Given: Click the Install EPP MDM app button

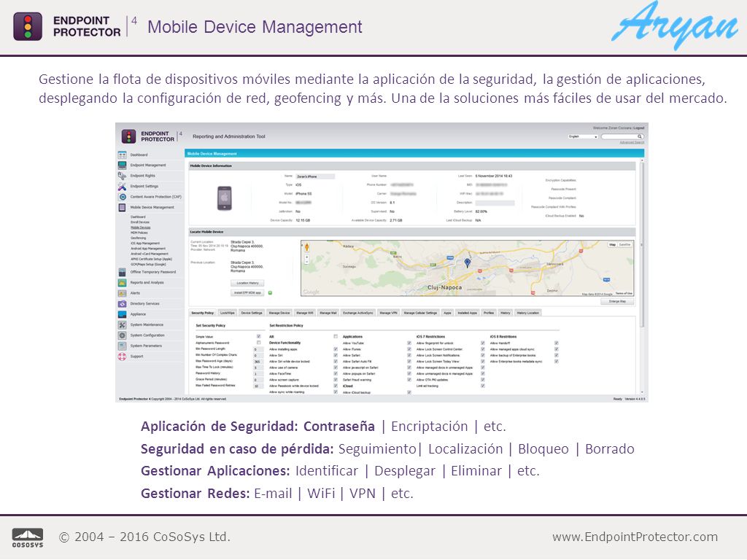Looking at the screenshot, I should tap(247, 293).
